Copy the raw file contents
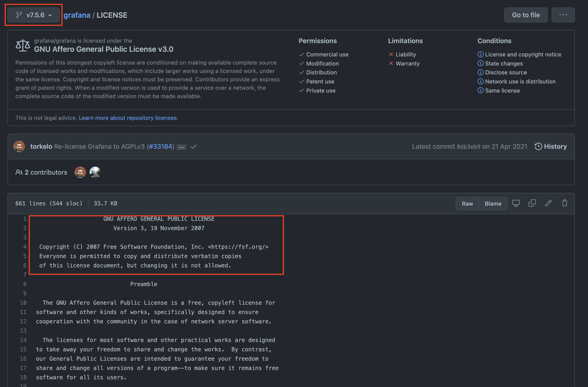Image resolution: width=588 pixels, height=387 pixels. point(532,203)
